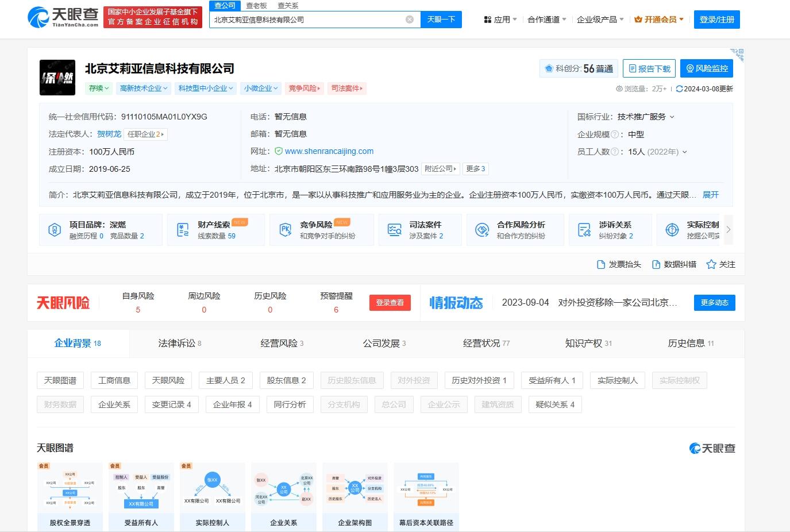The width and height of the screenshot is (790, 532).
Task: Open the 实际控制 card icon
Action: pos(672,230)
